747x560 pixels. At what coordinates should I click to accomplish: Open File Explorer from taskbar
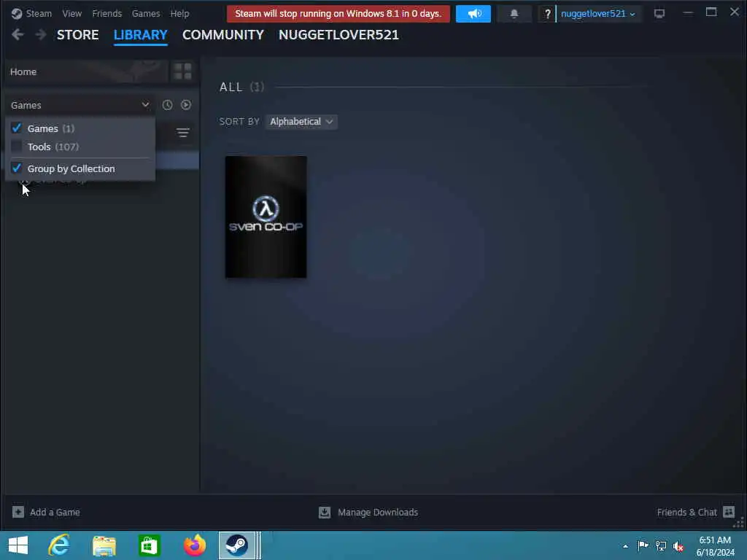tap(104, 545)
